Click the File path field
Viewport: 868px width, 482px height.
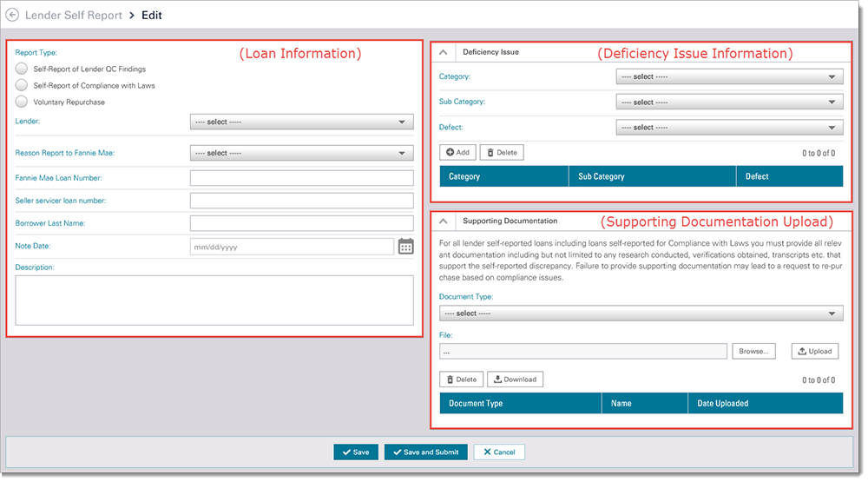coord(583,351)
